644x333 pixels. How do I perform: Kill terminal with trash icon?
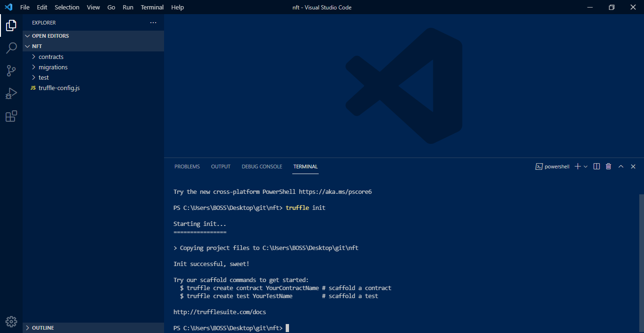pos(609,166)
